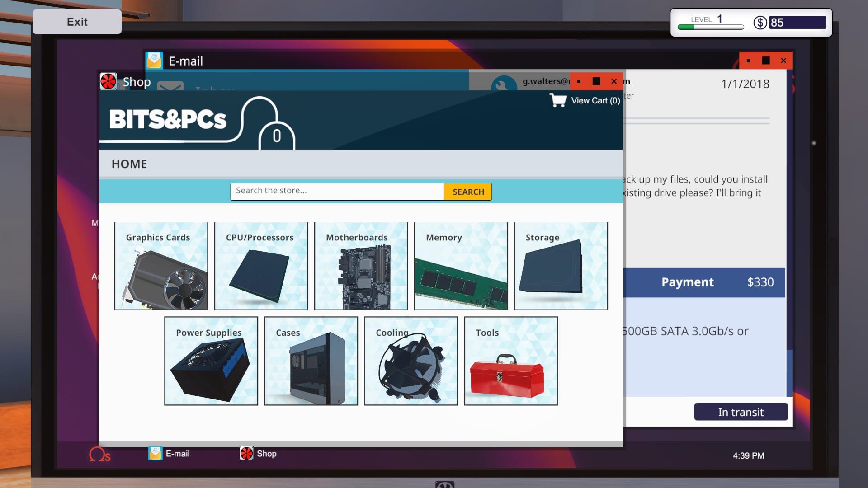The height and width of the screenshot is (488, 868).
Task: Click the 'In transit' status button
Action: coord(741,412)
